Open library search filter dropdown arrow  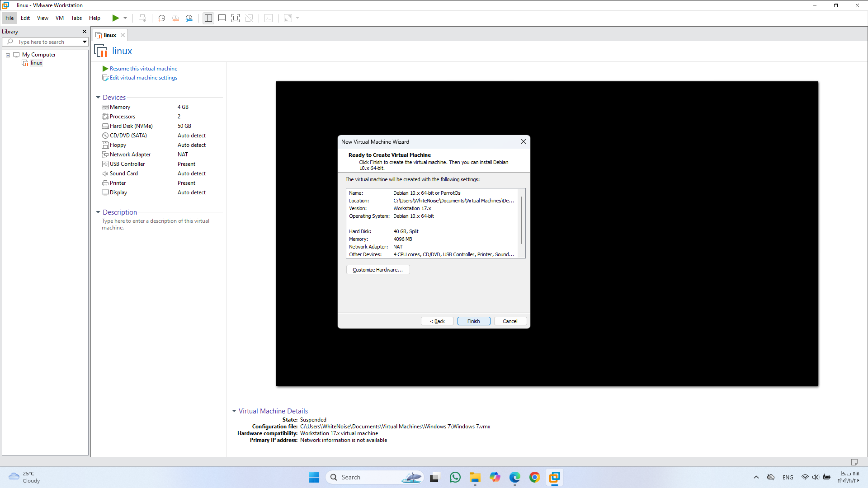pyautogui.click(x=85, y=42)
